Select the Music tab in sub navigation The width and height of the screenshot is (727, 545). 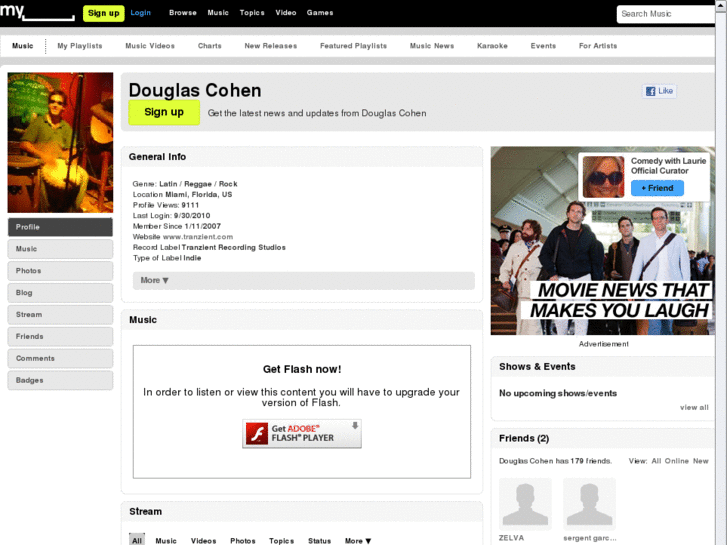point(23,46)
